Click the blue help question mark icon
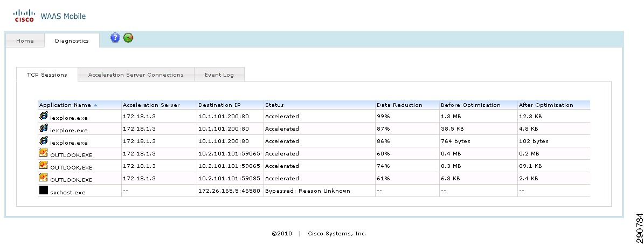Image resolution: width=644 pixels, height=244 pixels. (x=115, y=38)
